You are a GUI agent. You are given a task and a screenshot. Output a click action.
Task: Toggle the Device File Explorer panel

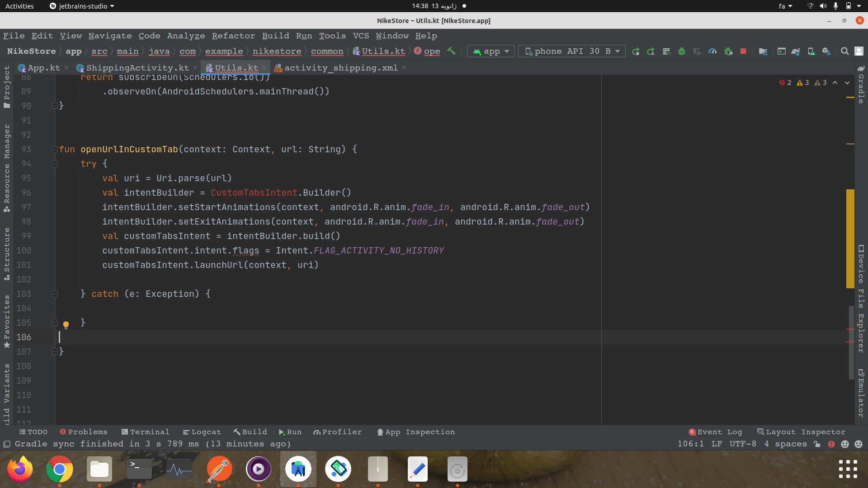861,299
